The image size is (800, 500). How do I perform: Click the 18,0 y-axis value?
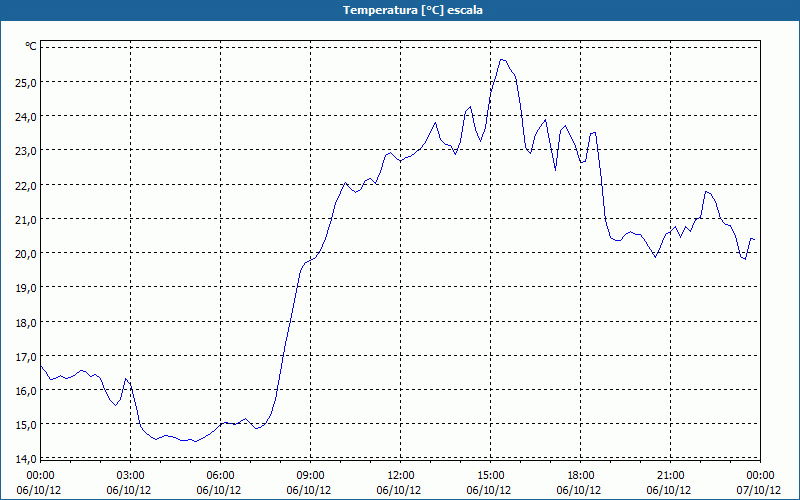[26, 322]
